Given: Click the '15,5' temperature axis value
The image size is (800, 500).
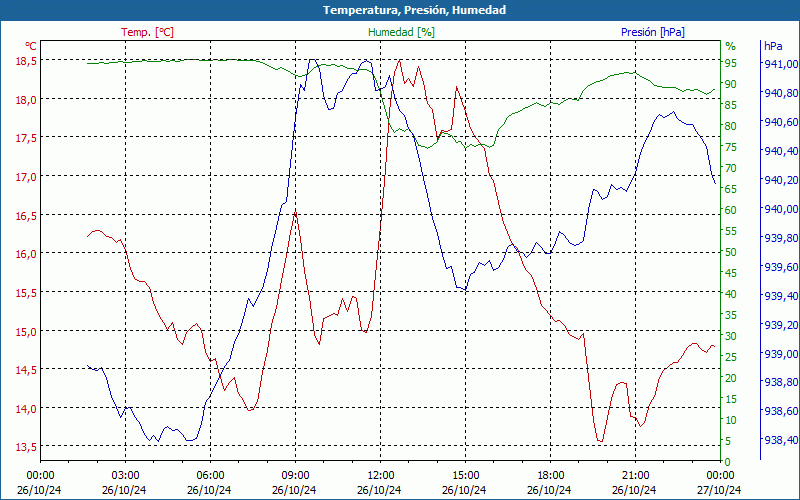Looking at the screenshot, I should pyautogui.click(x=26, y=293).
